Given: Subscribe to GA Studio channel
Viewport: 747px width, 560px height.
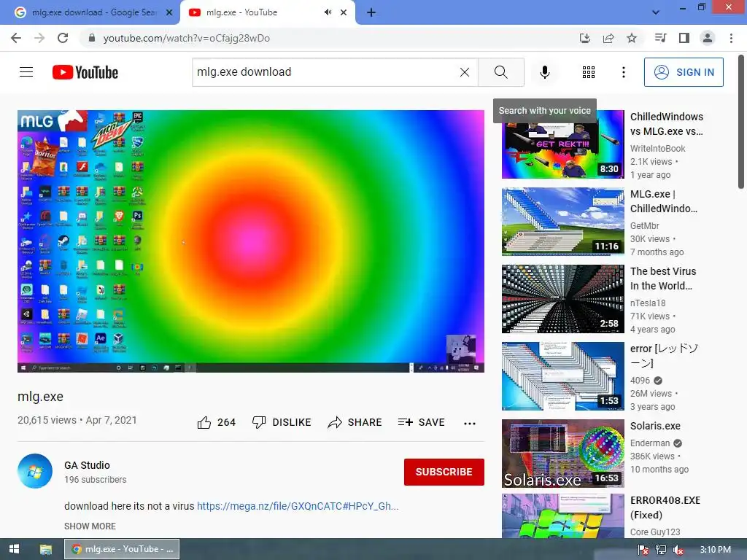Looking at the screenshot, I should tap(444, 472).
